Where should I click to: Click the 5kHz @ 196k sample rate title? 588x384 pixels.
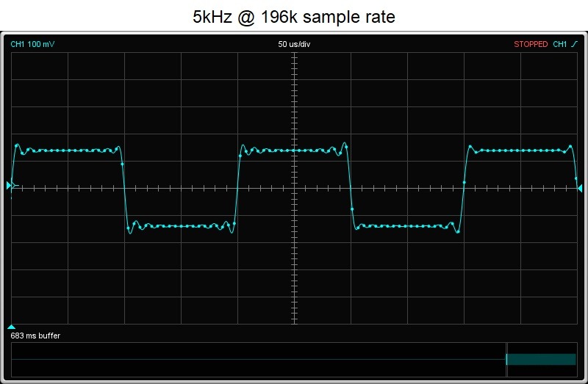pos(294,17)
